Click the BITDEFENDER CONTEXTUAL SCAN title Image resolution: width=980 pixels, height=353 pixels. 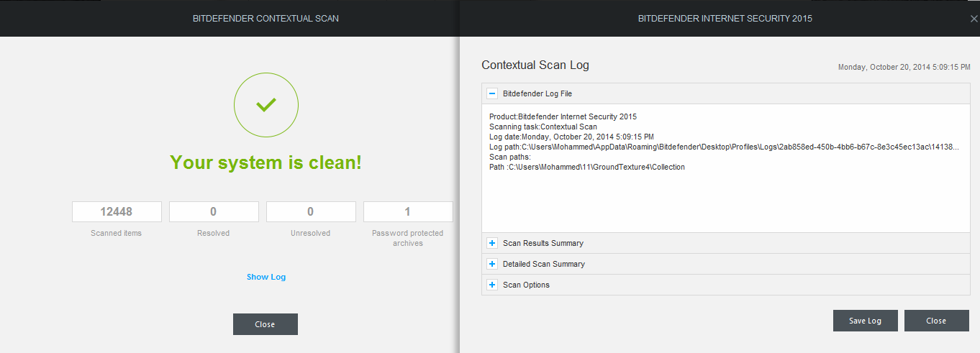(266, 19)
